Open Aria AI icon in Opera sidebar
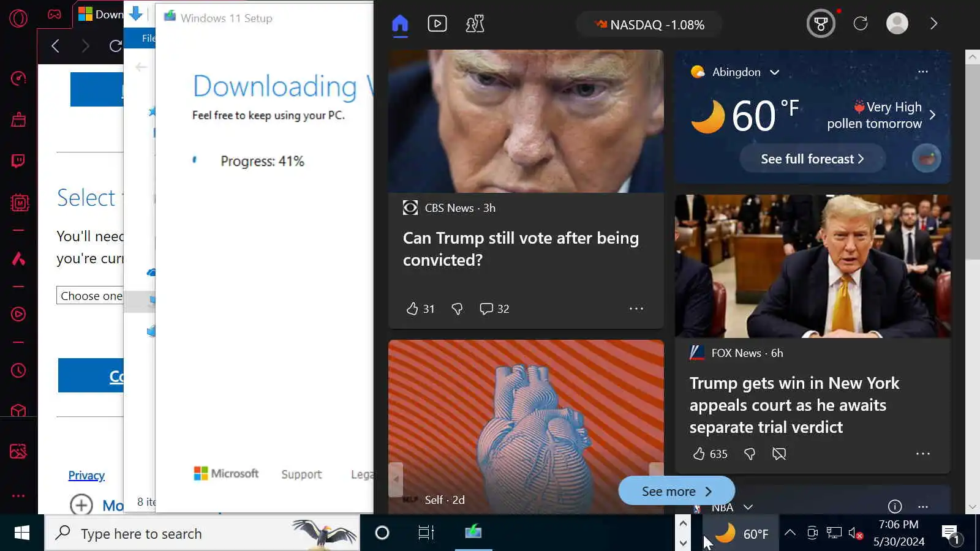Screen dimensions: 980x551 (x=18, y=259)
